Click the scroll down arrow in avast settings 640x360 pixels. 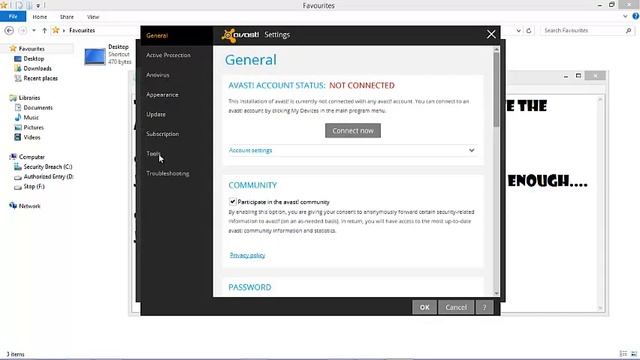(496, 293)
